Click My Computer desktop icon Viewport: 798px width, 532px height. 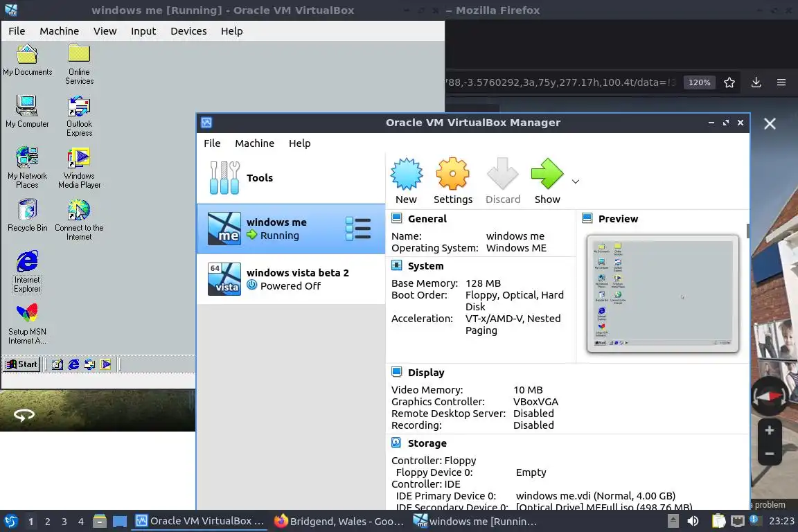point(27,112)
